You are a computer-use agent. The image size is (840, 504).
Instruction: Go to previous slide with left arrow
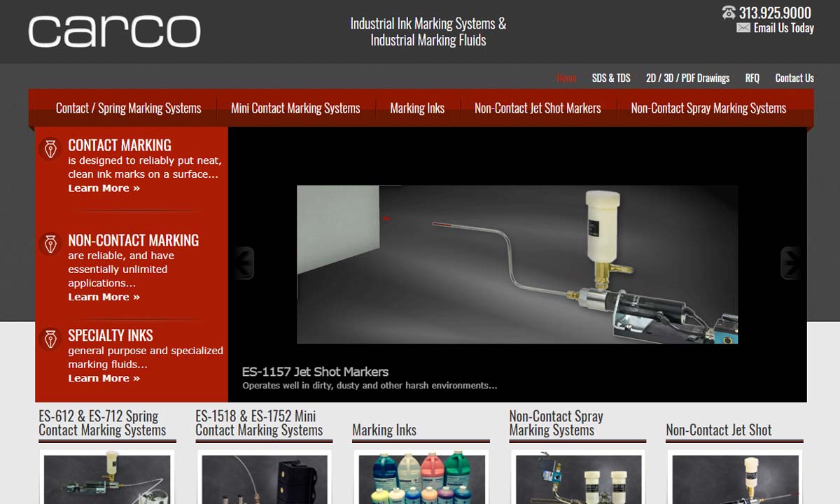(x=244, y=263)
